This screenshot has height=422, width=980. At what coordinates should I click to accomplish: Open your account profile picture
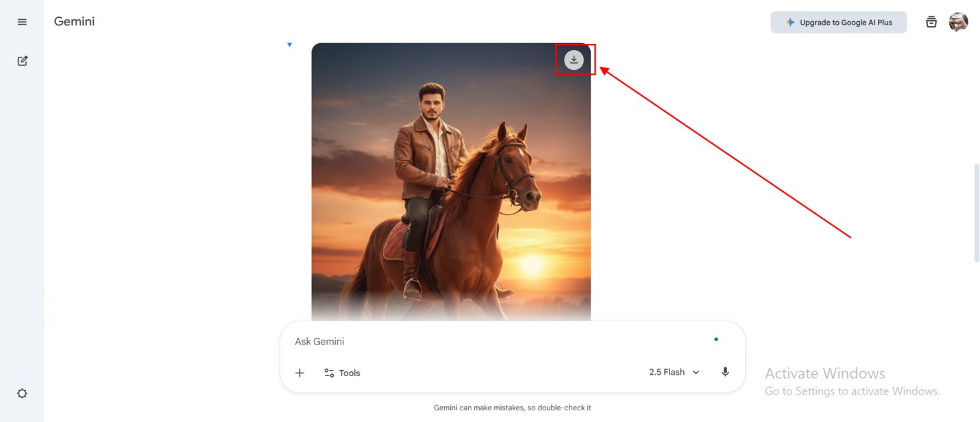tap(958, 21)
